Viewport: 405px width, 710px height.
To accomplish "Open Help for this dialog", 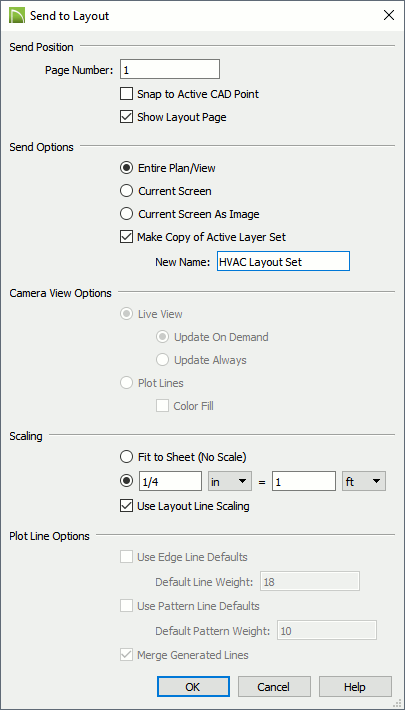I will coord(355,686).
